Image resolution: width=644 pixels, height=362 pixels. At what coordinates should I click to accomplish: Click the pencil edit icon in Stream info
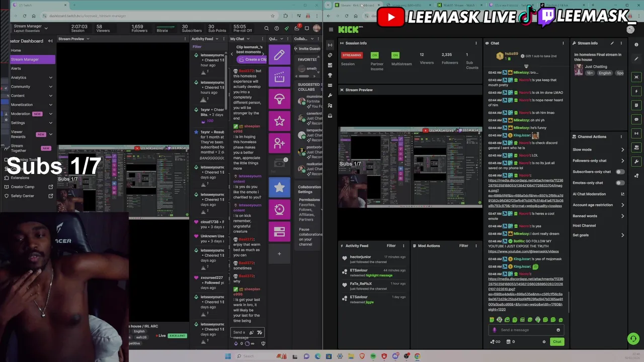click(612, 43)
